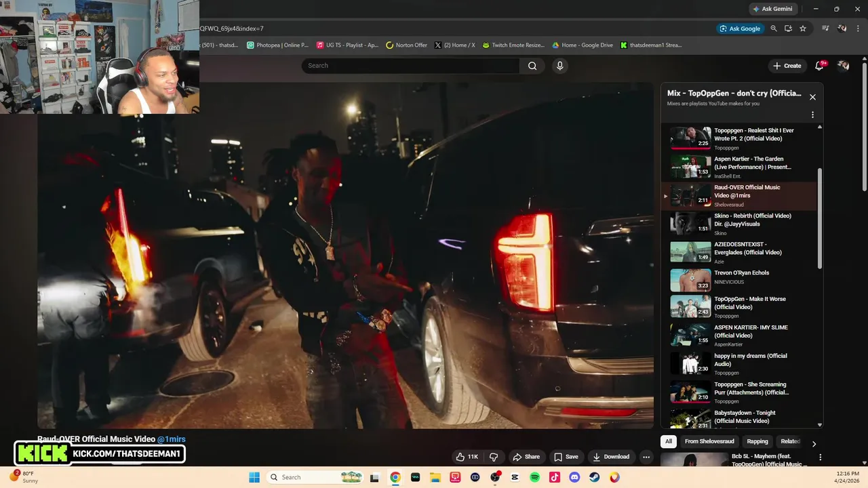This screenshot has height=488, width=868.
Task: Open Chrome profile avatar
Action: coord(842,28)
